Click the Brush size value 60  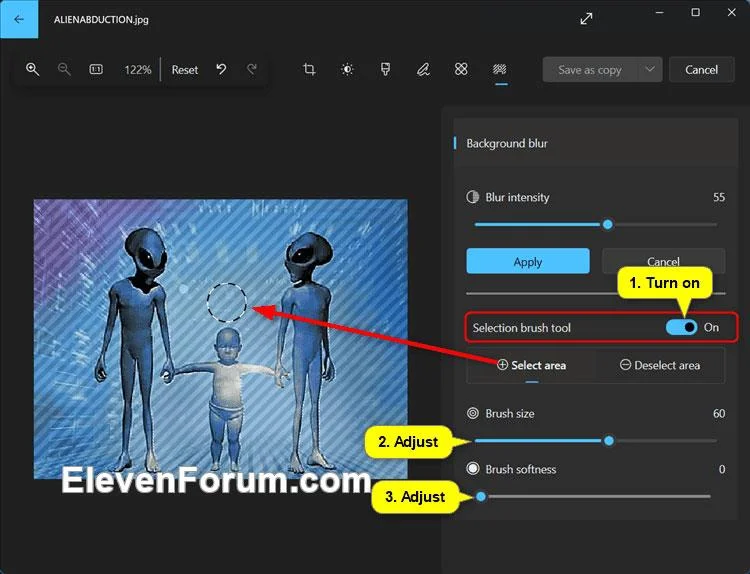(x=719, y=413)
